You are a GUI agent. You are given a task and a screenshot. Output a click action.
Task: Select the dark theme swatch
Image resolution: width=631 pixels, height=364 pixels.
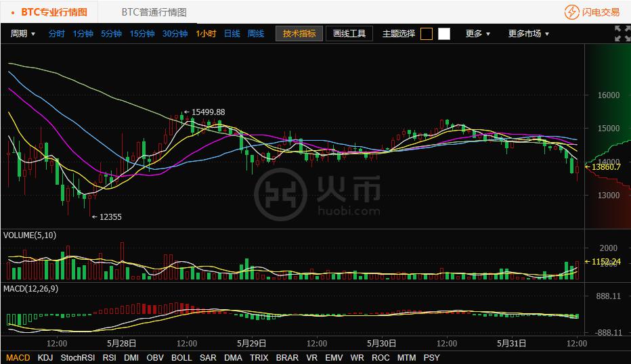tap(426, 34)
